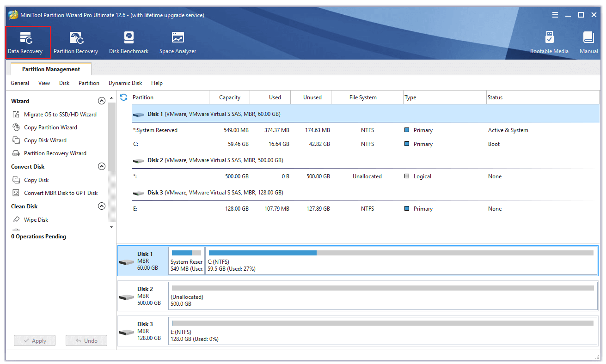Collapse the Wizard section
Screen dimensions: 606x364
click(x=102, y=101)
